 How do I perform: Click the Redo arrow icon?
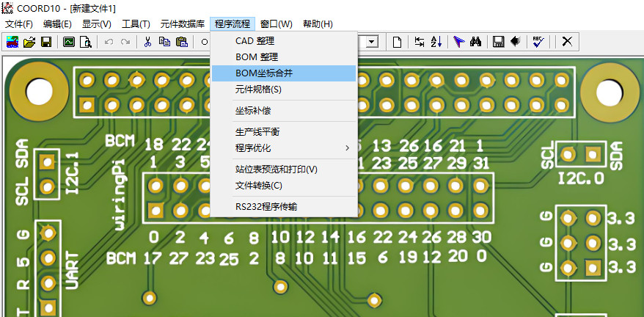click(x=125, y=42)
